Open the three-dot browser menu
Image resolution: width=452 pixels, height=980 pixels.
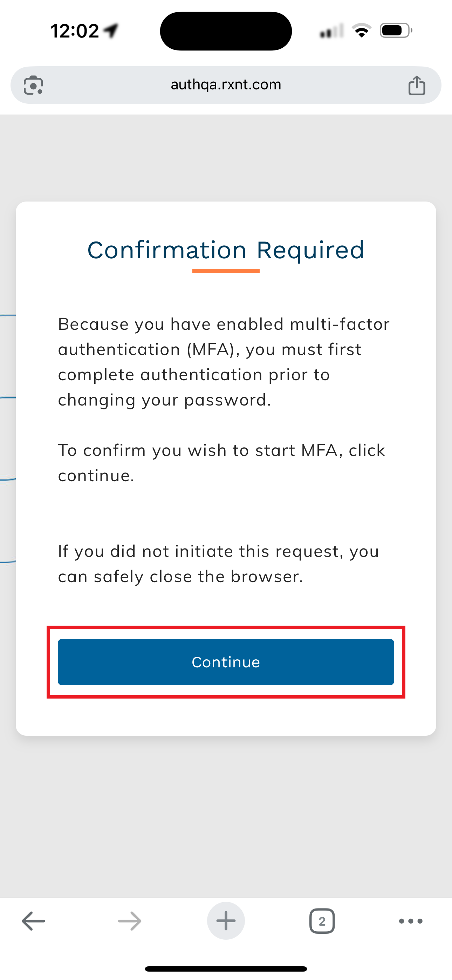click(411, 921)
